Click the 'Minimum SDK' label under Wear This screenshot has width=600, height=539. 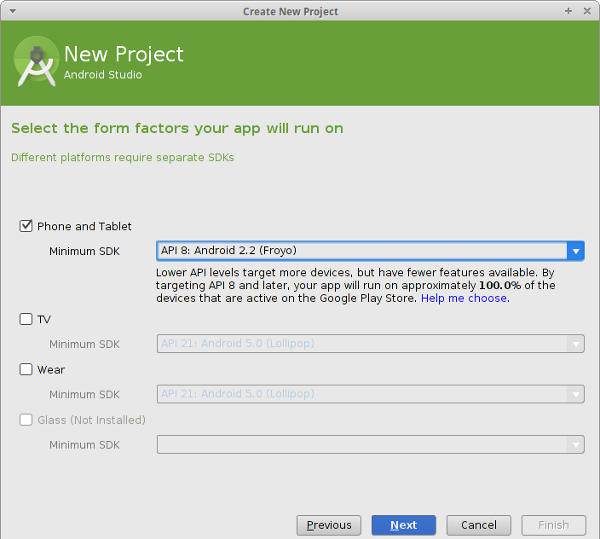[85, 394]
